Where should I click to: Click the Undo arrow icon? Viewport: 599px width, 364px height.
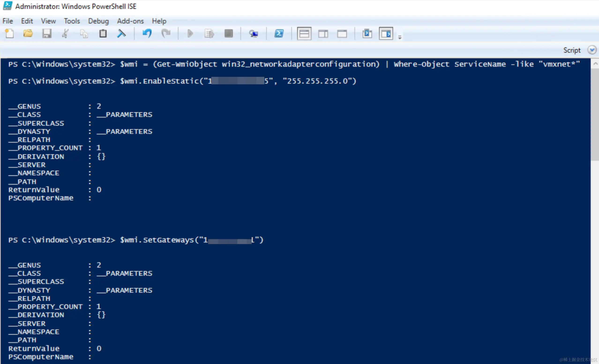tap(147, 33)
